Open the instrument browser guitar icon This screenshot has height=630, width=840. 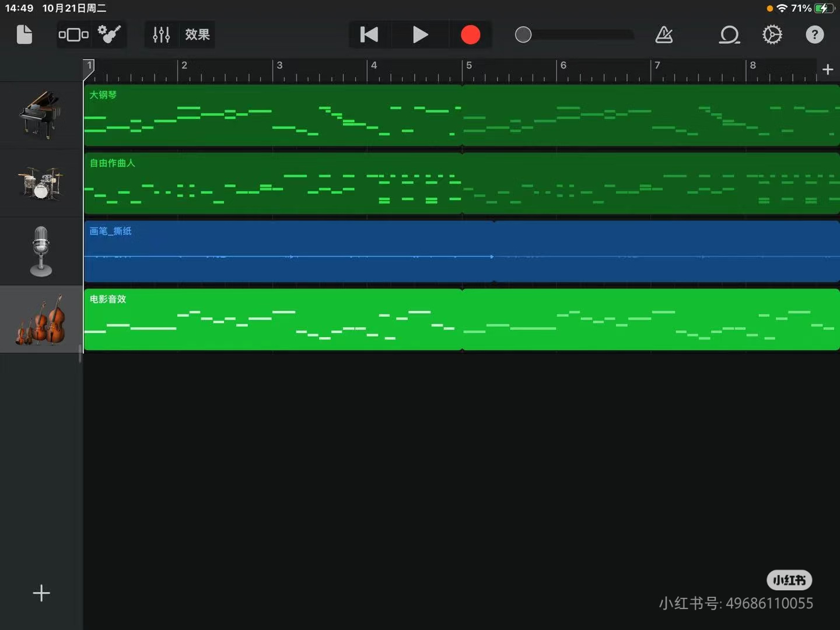[x=109, y=34]
